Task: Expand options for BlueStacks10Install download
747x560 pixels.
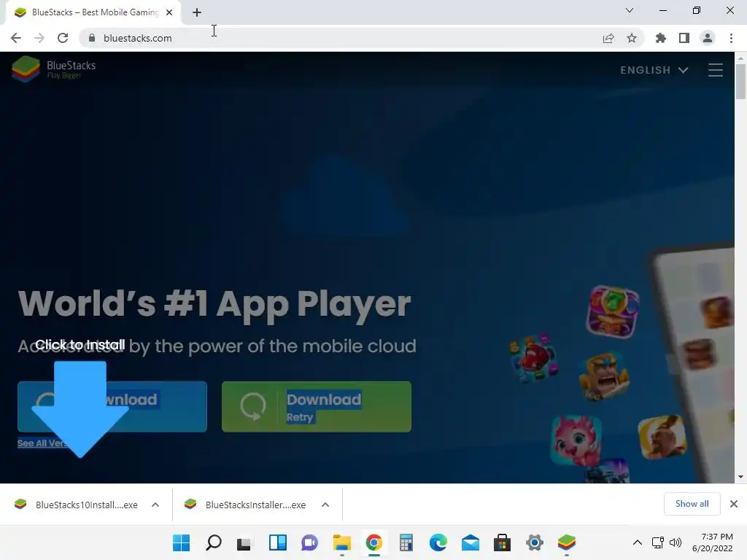Action: pos(155,505)
